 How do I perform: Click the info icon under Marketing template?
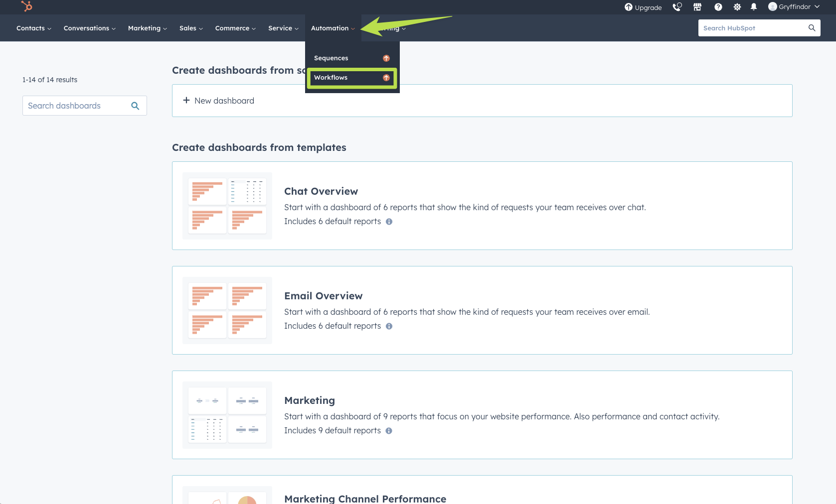[389, 431]
